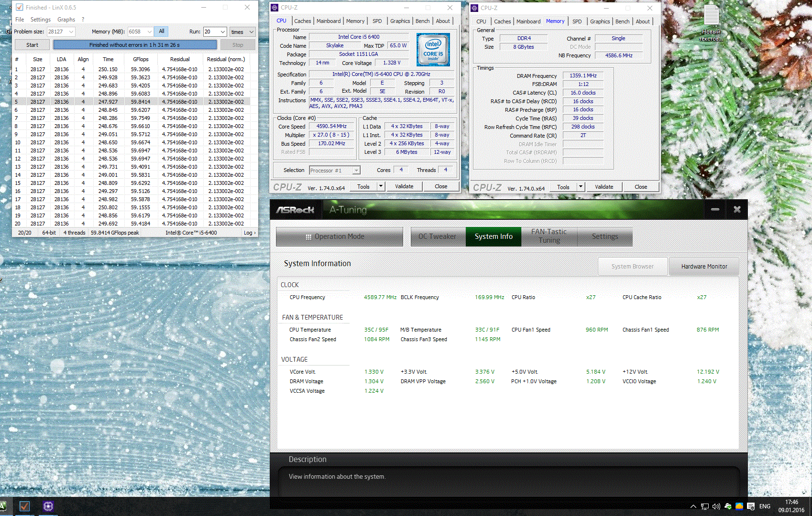Click the ASRock logo in A-Tuning
This screenshot has height=516, width=812.
(x=295, y=210)
